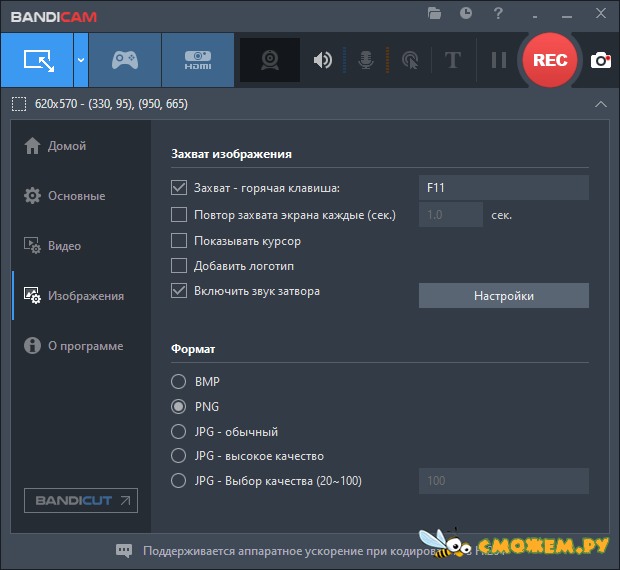Click the JPG quality 100 field
620x570 pixels.
coord(504,481)
